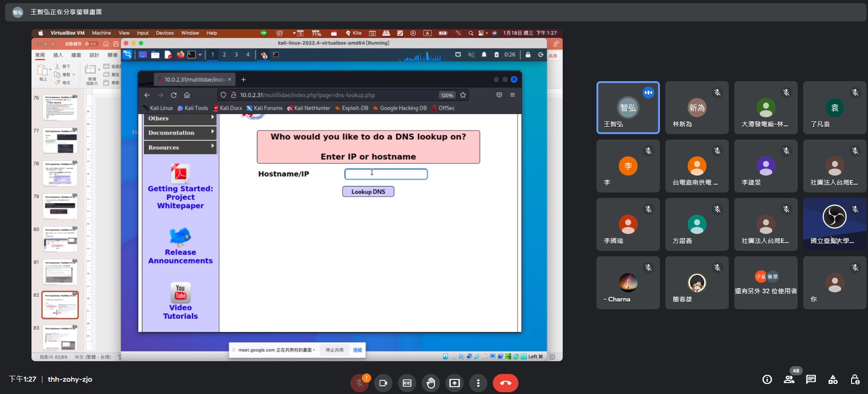Open VirtualBox View menu
The height and width of the screenshot is (394, 868).
tap(124, 33)
